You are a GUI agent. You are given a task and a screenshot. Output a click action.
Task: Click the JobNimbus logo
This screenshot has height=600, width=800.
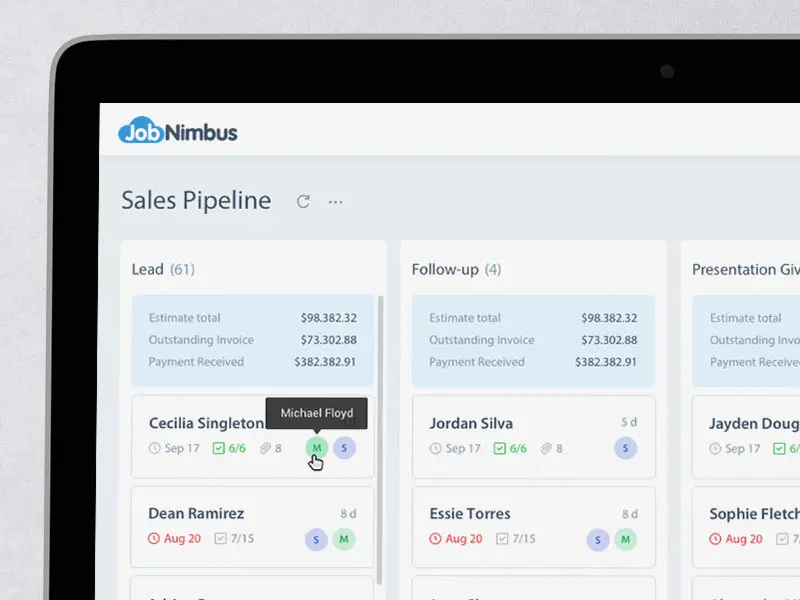[178, 131]
